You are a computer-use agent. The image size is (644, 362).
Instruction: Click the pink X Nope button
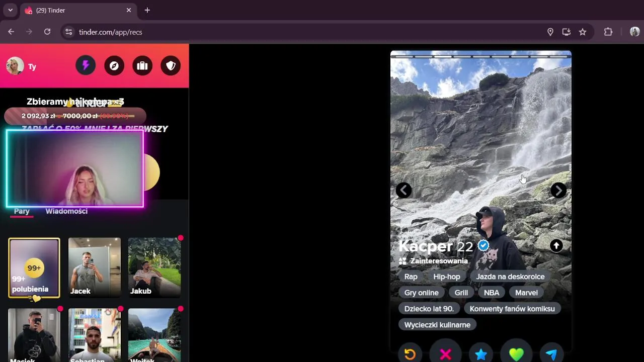coord(445,354)
